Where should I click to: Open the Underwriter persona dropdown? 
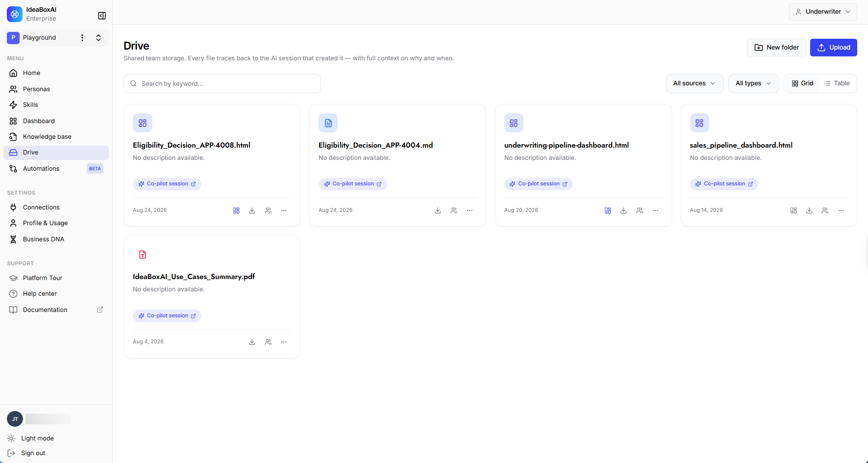(x=823, y=12)
